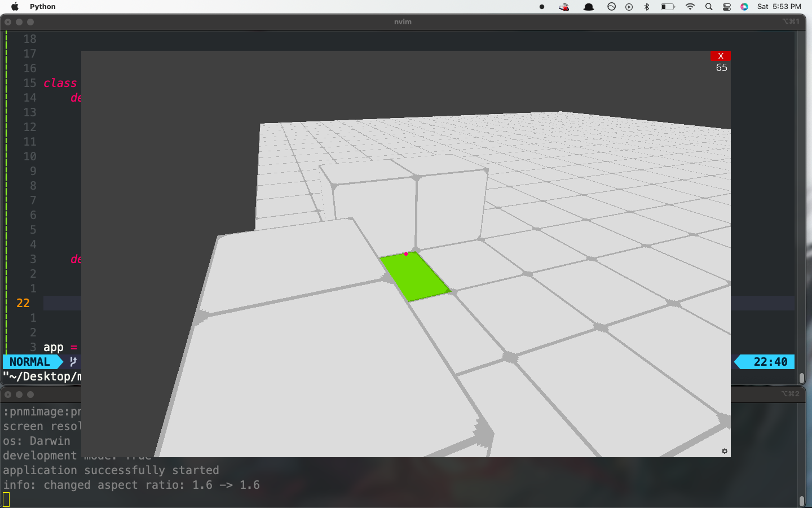This screenshot has height=508, width=812.
Task: Click the green highlighted floor tile
Action: click(x=416, y=277)
